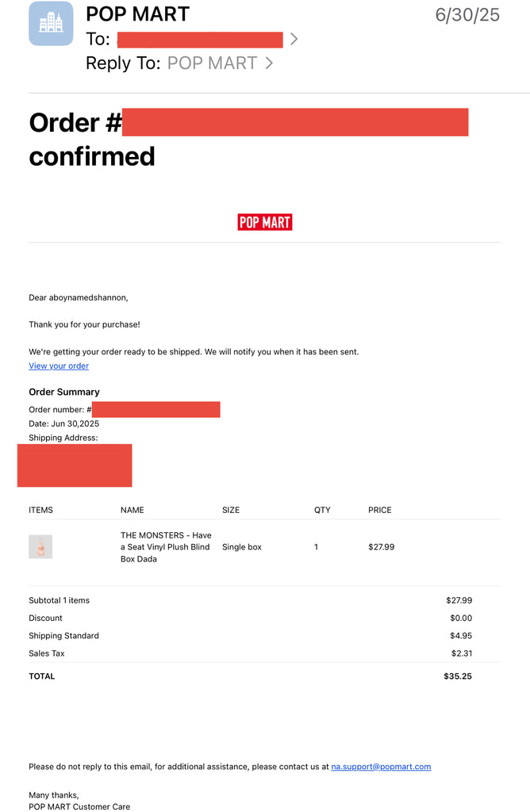Open the POP MART sender name

138,14
